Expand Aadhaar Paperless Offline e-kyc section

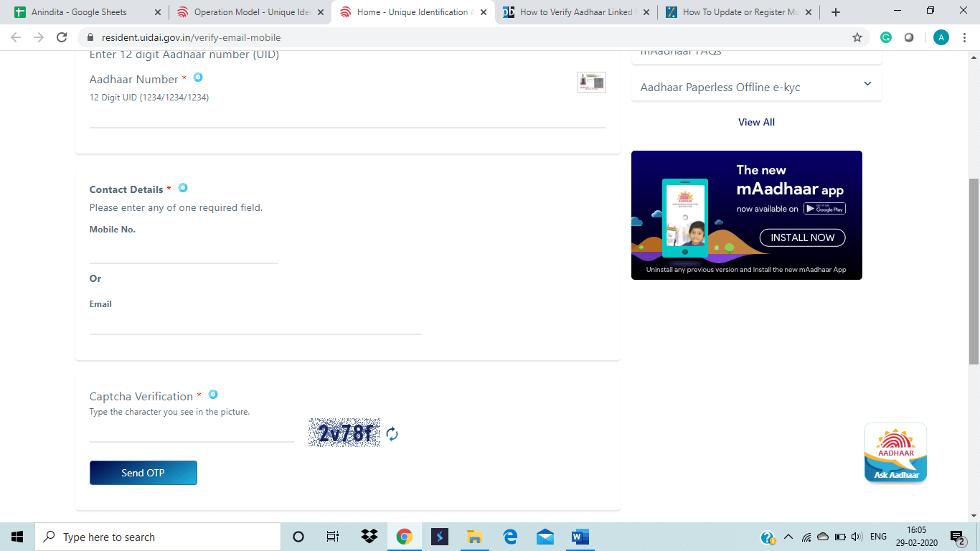tap(867, 85)
